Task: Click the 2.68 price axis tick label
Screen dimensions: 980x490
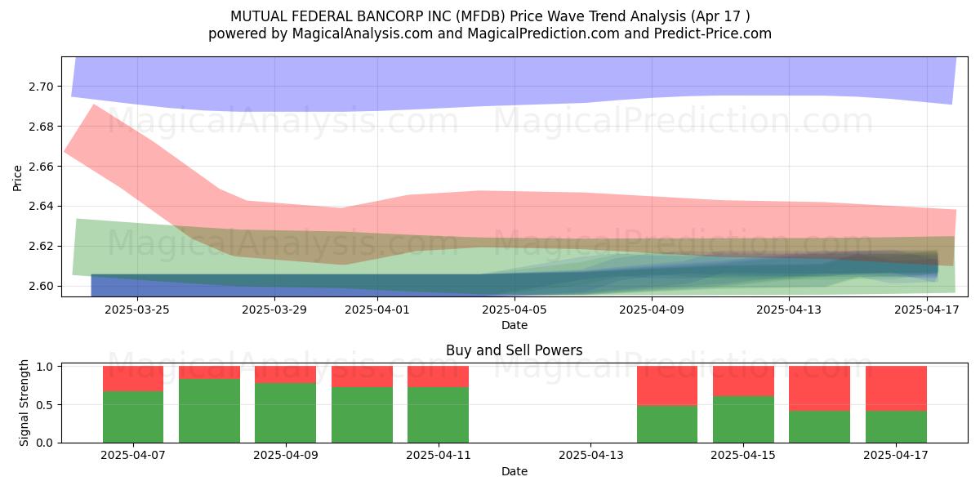Action: (x=40, y=127)
